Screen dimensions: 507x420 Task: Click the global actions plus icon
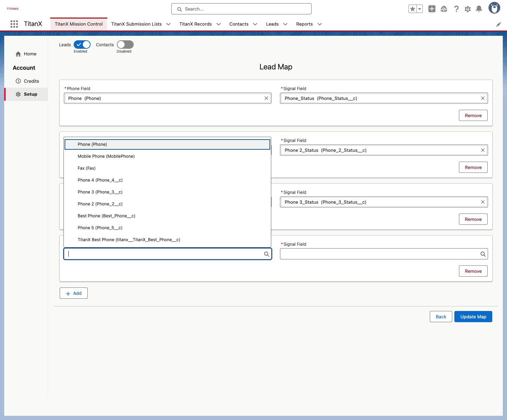click(x=432, y=9)
